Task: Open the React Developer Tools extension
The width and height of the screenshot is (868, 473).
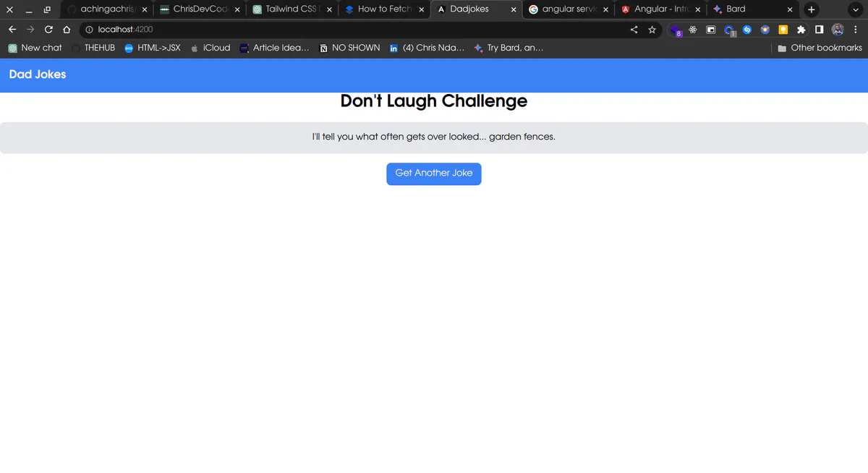Action: click(693, 30)
